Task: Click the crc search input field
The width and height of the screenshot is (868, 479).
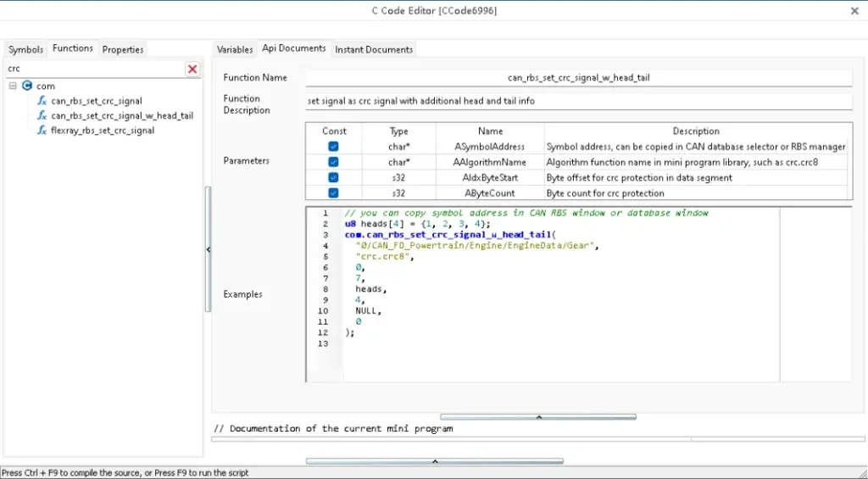Action: pos(93,69)
